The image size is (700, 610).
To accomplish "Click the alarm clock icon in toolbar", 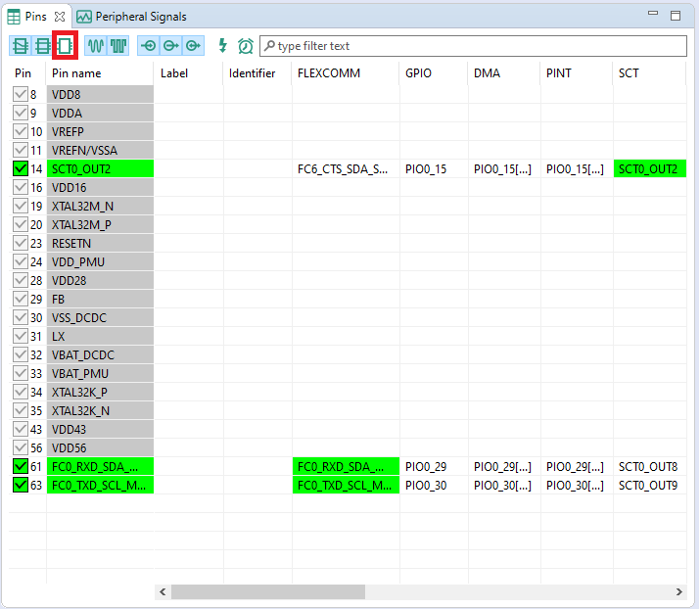I will (x=246, y=46).
